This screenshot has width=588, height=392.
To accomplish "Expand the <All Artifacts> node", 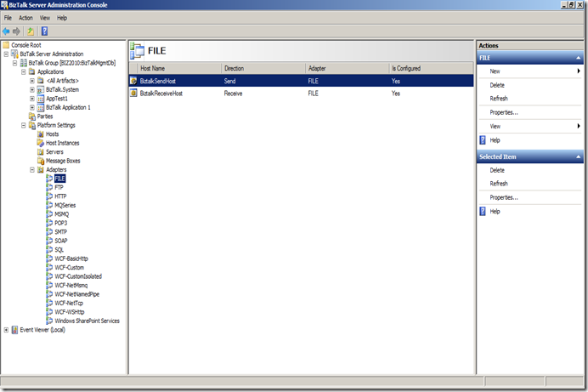I will tap(32, 81).
